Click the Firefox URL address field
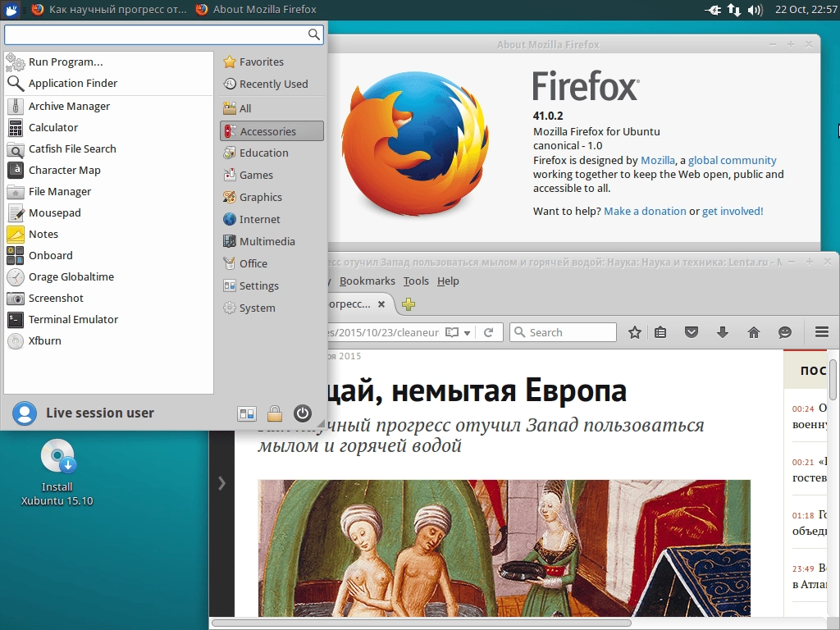 383,333
